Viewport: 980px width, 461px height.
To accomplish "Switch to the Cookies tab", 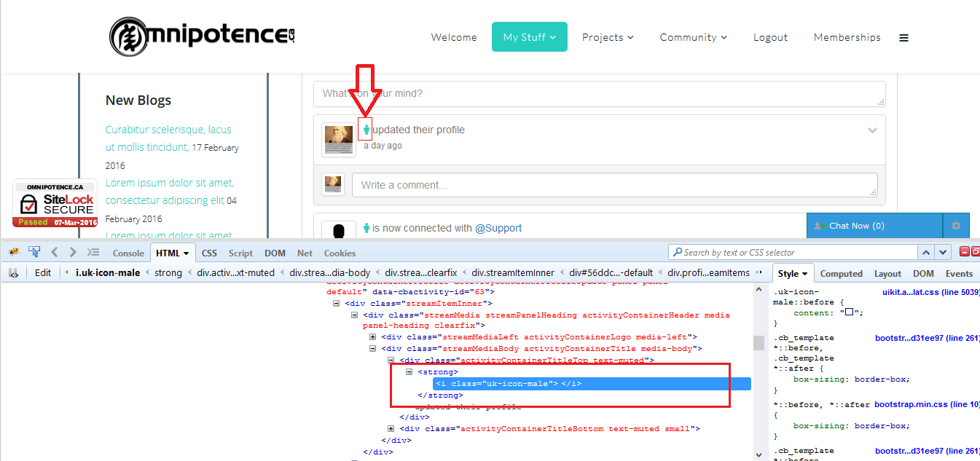I will pyautogui.click(x=340, y=253).
